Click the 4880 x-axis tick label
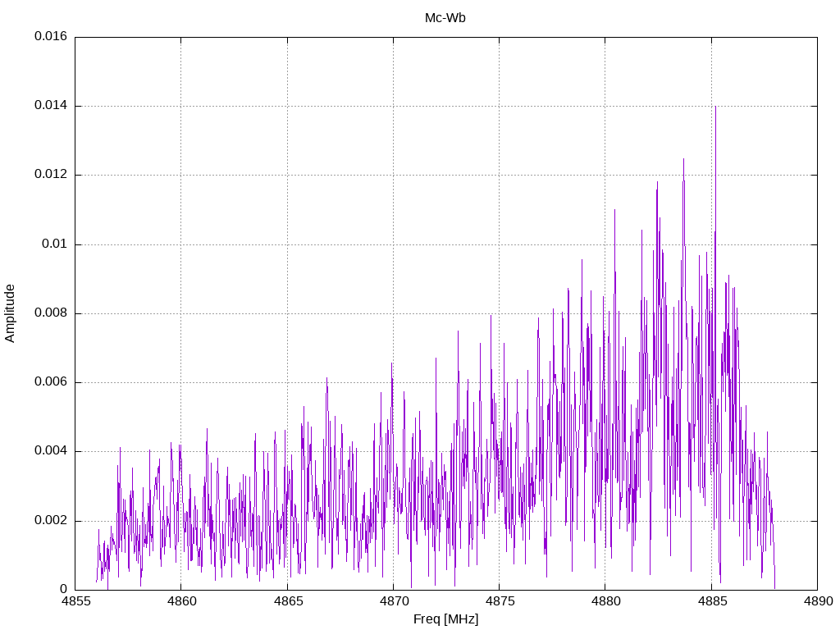The height and width of the screenshot is (630, 840). coord(605,600)
